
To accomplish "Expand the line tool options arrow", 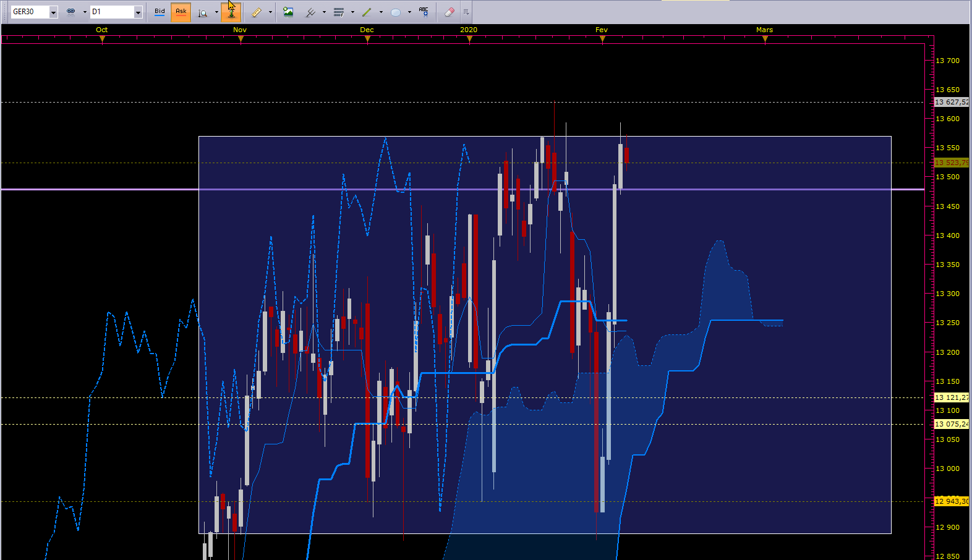I will click(x=381, y=12).
